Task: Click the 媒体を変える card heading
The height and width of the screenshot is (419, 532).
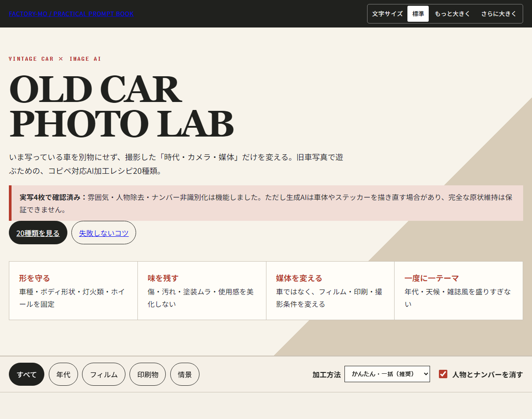Action: 299,278
